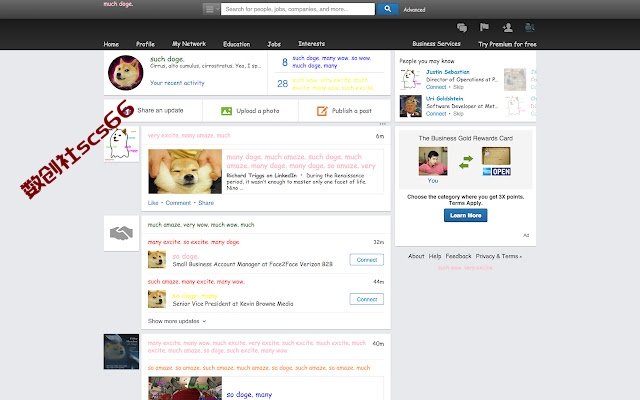Expand Privacy & Terms footer menu
The width and height of the screenshot is (640, 400).
point(499,256)
